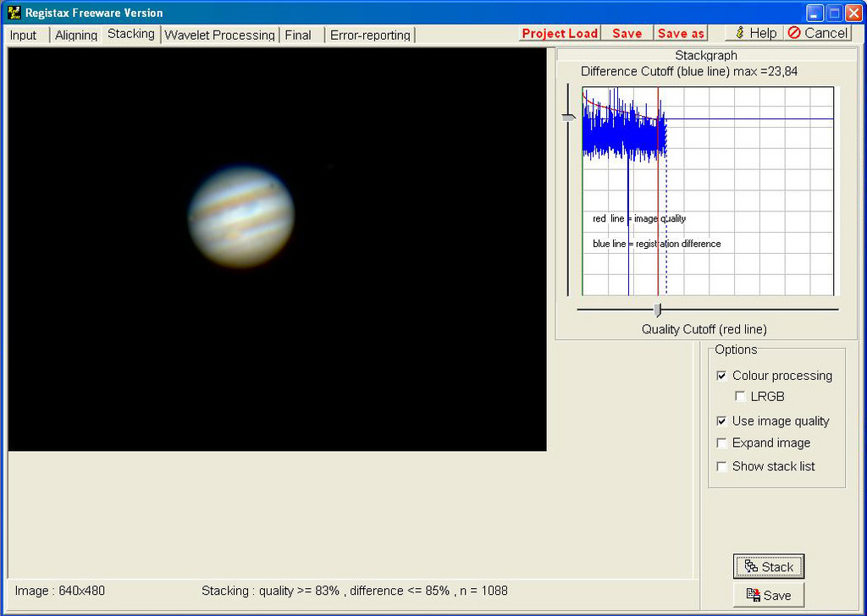
Task: Click the Help button with info icon
Action: (754, 33)
